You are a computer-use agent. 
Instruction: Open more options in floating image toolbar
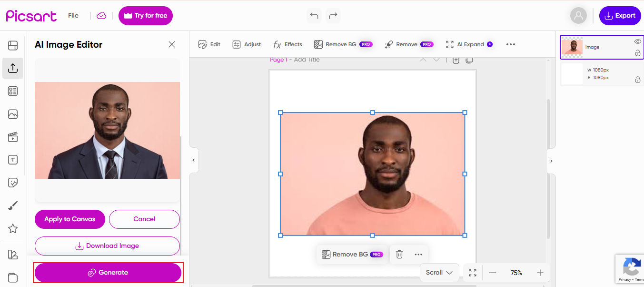pos(418,255)
